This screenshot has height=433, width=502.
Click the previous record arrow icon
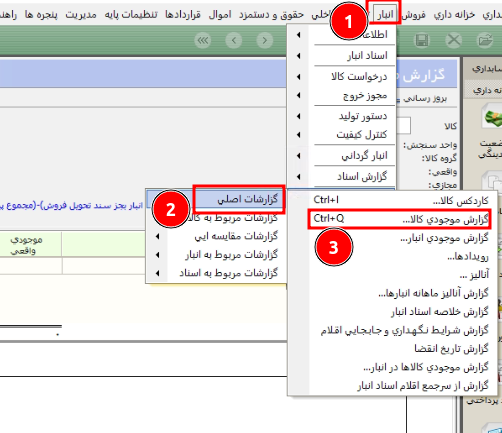click(x=234, y=40)
